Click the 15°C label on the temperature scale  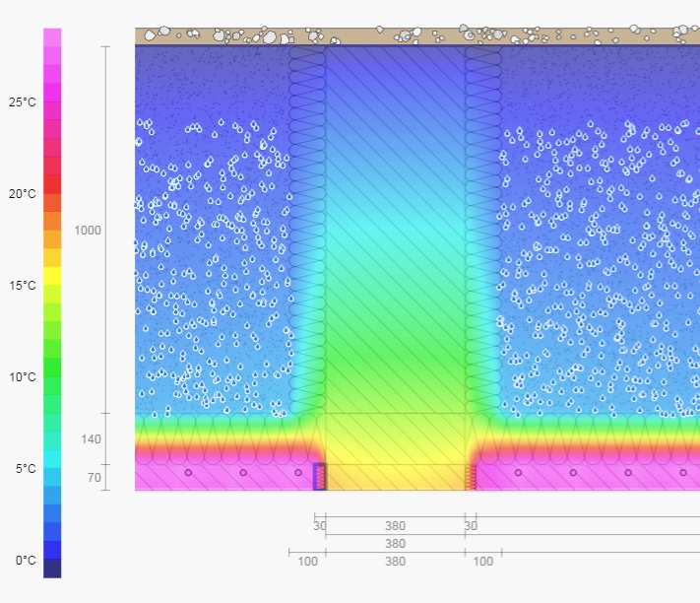(x=23, y=286)
